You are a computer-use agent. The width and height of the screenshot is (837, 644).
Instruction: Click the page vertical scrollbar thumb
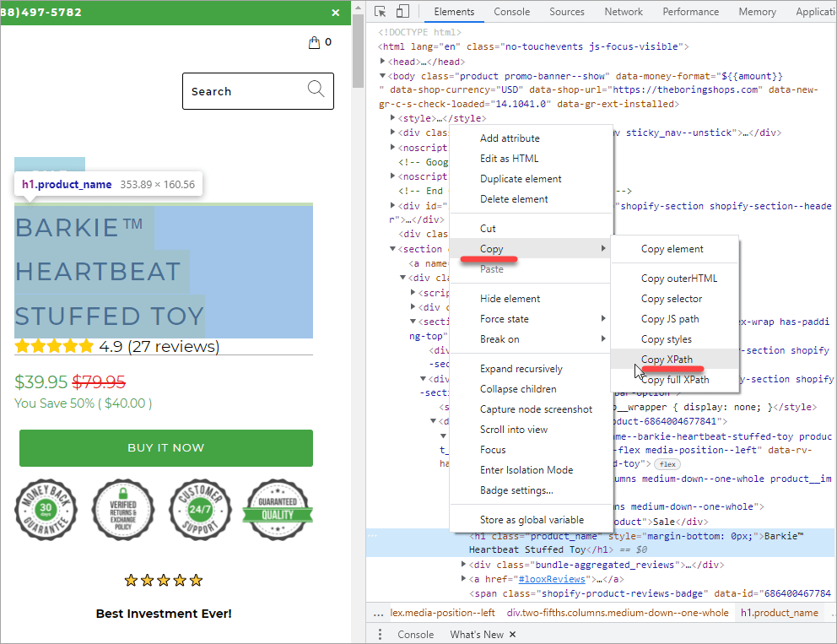(x=358, y=51)
